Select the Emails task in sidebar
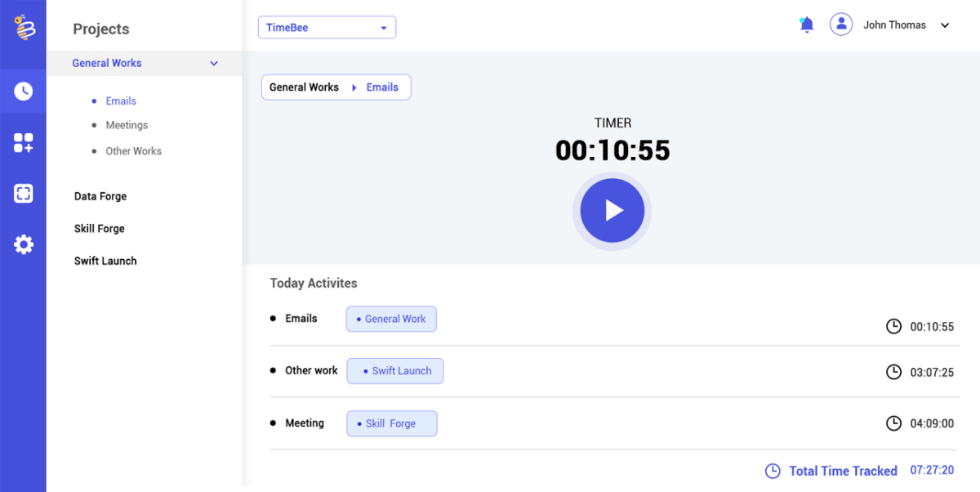The image size is (980, 492). click(x=121, y=101)
